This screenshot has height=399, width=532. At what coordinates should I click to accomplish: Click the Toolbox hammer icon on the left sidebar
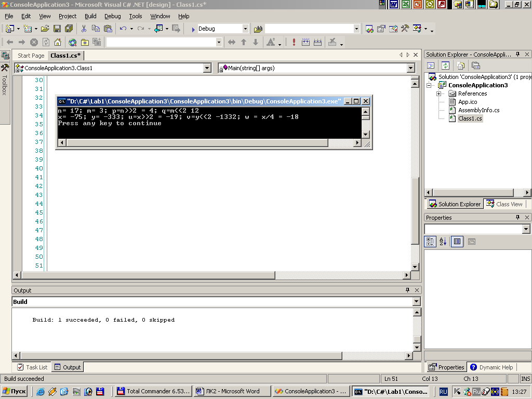(5, 68)
